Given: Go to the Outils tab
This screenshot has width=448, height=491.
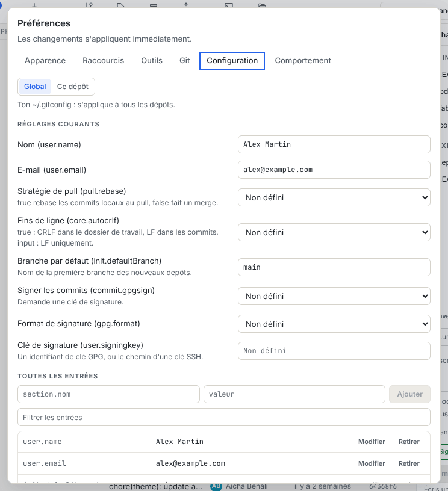Looking at the screenshot, I should tap(152, 60).
